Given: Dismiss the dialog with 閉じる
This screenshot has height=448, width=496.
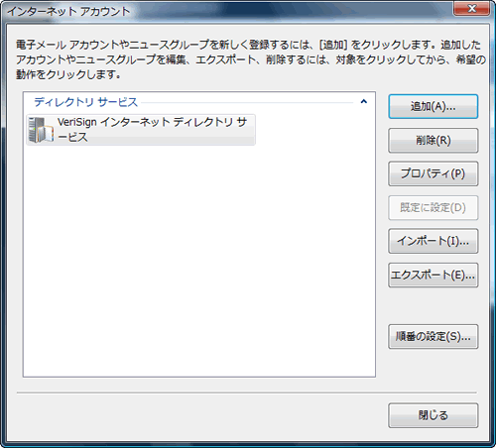Looking at the screenshot, I should point(434,415).
